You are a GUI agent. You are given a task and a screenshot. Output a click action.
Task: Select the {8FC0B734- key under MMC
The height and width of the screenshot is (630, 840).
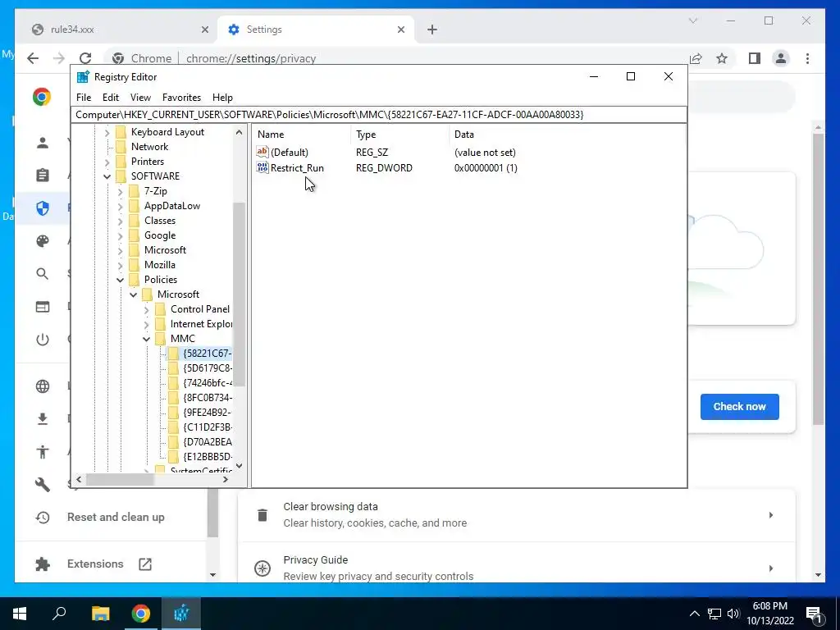coord(208,398)
